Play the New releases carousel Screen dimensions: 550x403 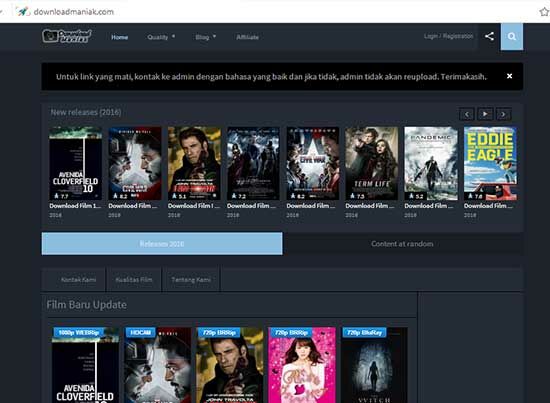click(x=485, y=114)
